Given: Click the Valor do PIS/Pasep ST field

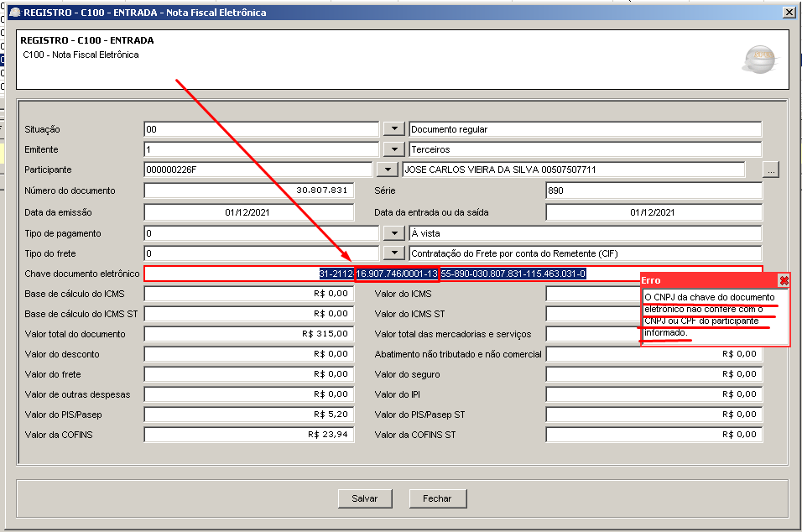Looking at the screenshot, I should coord(654,415).
